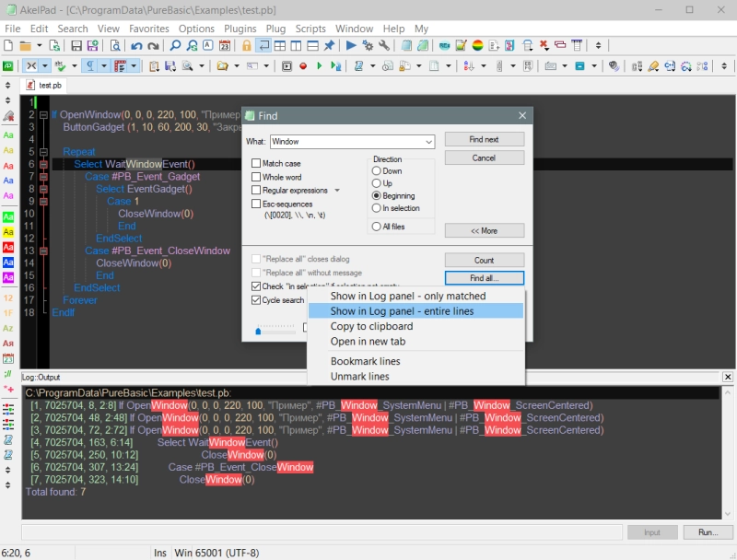Save the file with the floppy icon
The height and width of the screenshot is (560, 737).
(76, 45)
